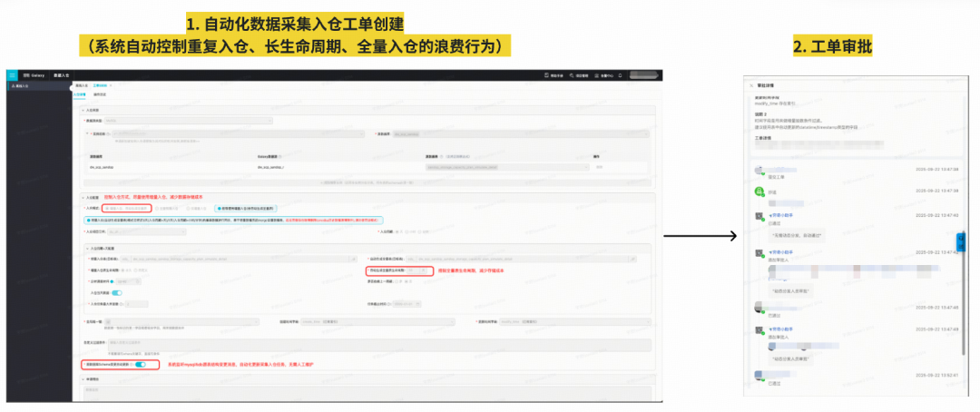Toggle the Schema变更自动更新 switch
The width and height of the screenshot is (980, 412).
pos(141,364)
